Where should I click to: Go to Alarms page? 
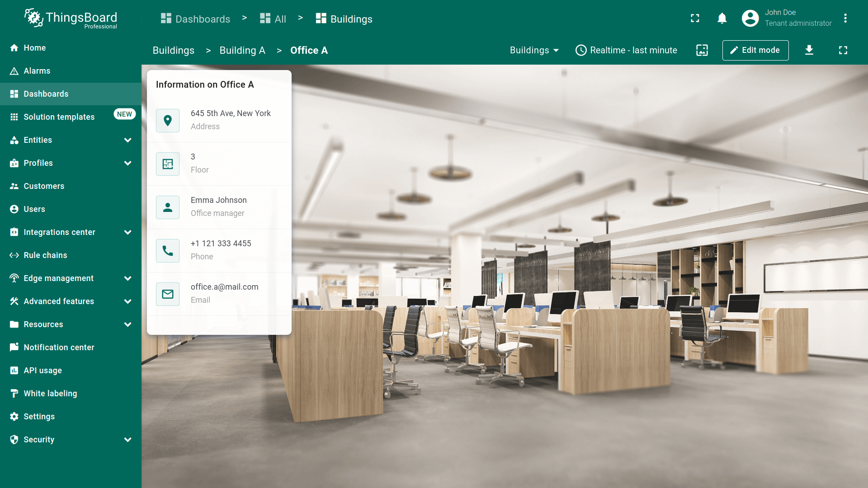click(37, 71)
